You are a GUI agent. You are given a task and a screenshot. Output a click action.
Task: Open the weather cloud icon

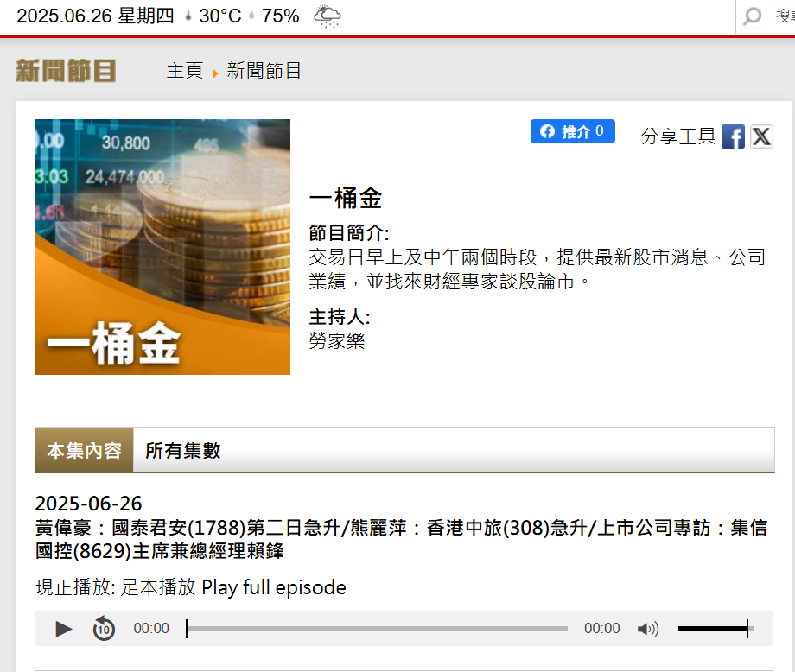(x=328, y=16)
